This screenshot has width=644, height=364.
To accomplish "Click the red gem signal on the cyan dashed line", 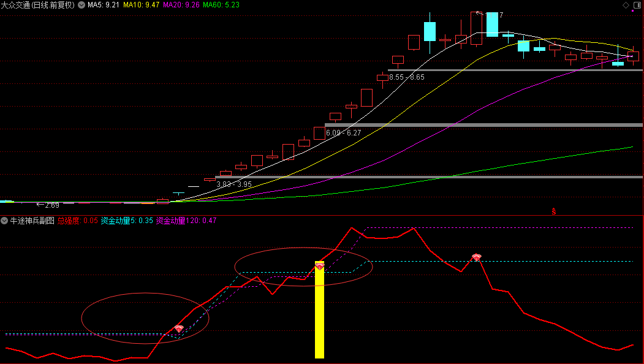I will [x=477, y=257].
